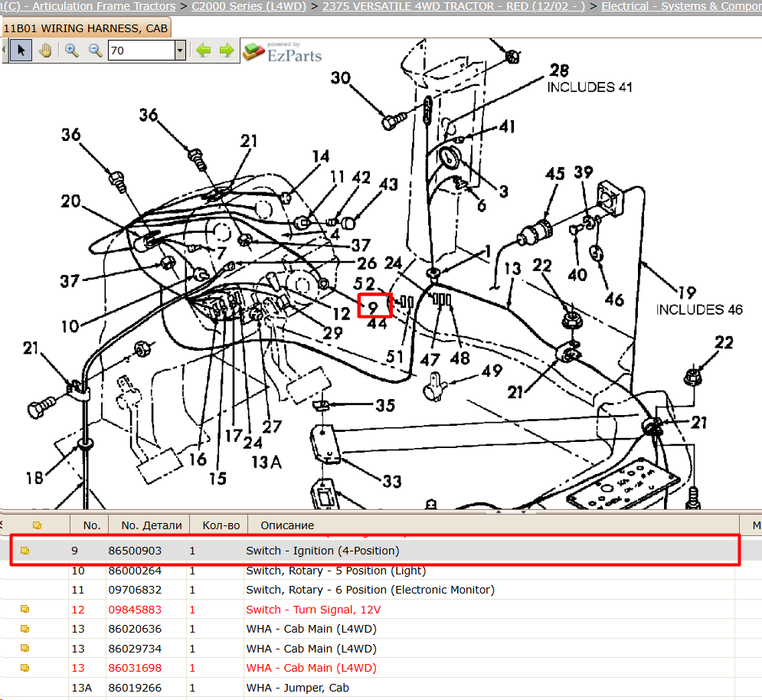
Task: Open the 11B01 WIRING HARNESS, CAB tab
Action: point(86,28)
